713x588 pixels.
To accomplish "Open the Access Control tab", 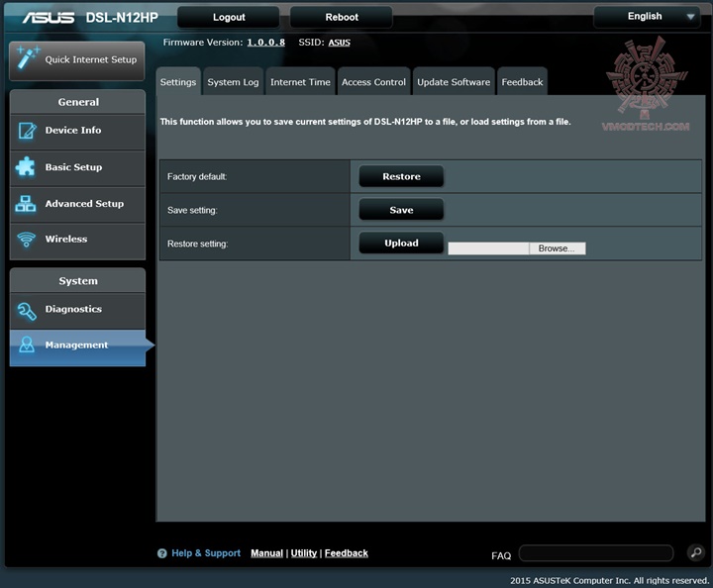I will 373,82.
